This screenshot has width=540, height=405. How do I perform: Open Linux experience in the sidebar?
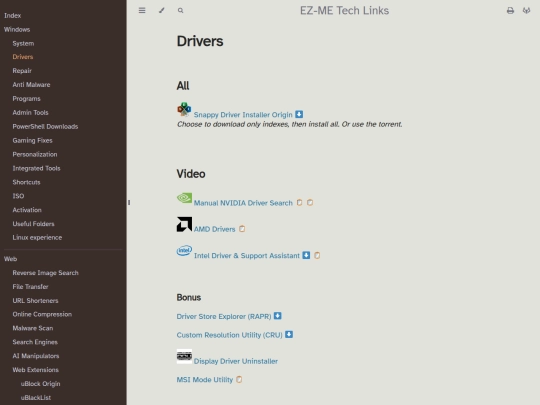[37, 238]
